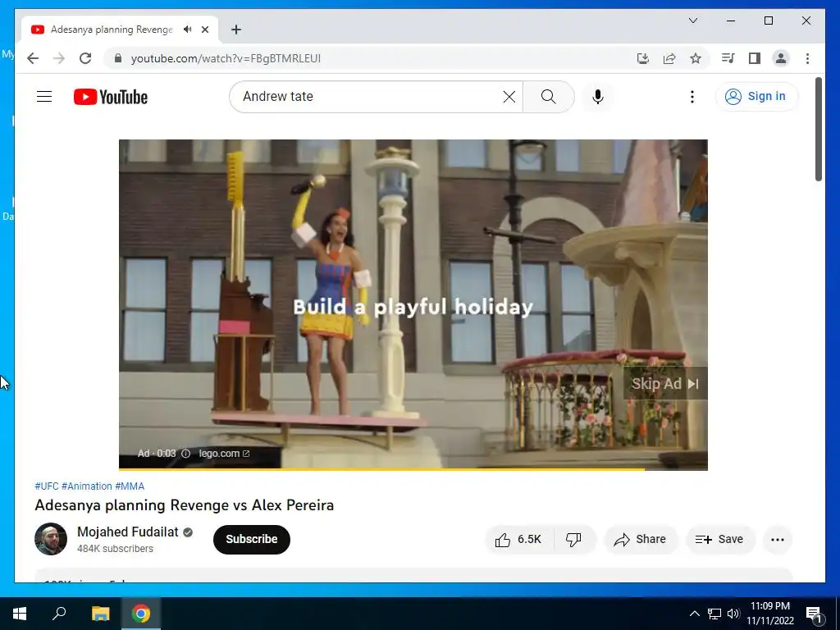Open the Chrome three-dot menu
The image size is (840, 630).
point(807,58)
